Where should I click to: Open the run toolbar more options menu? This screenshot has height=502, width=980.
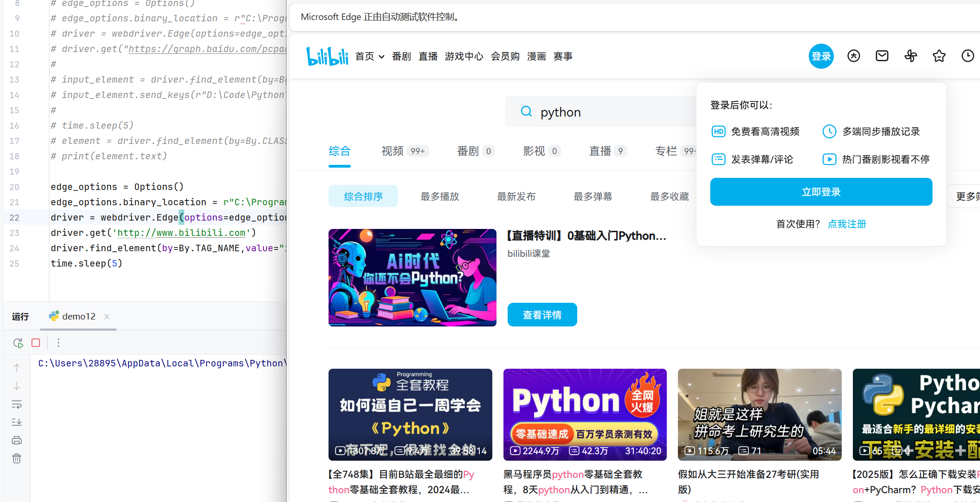(58, 343)
